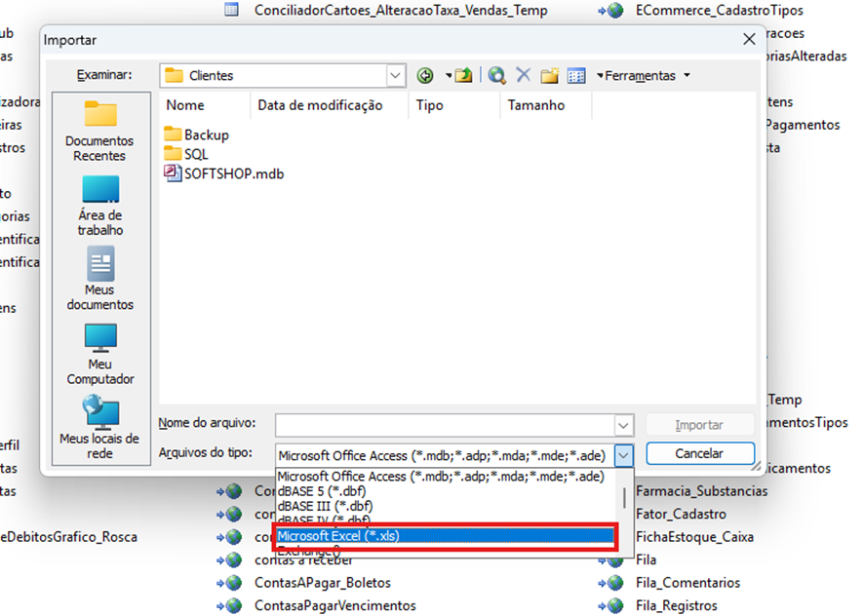Expand the Examinar folder dropdown
This screenshot has height=616, width=864.
click(x=395, y=75)
